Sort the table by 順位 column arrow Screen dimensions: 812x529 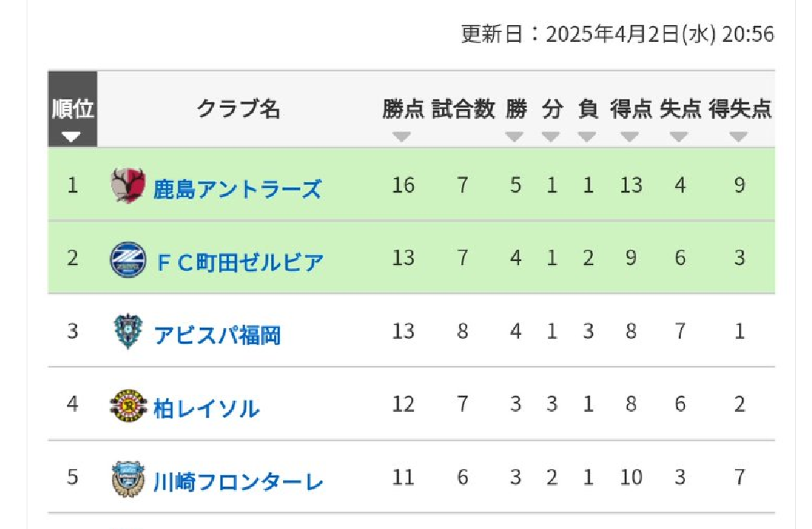tap(71, 137)
